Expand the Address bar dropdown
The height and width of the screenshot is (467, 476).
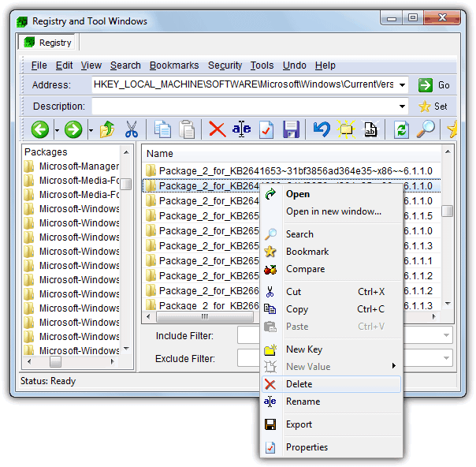402,85
